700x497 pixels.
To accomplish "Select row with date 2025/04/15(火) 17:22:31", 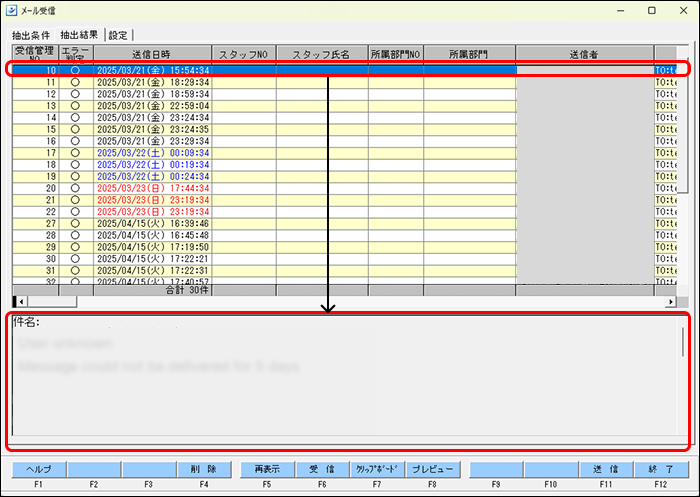I will (x=345, y=271).
